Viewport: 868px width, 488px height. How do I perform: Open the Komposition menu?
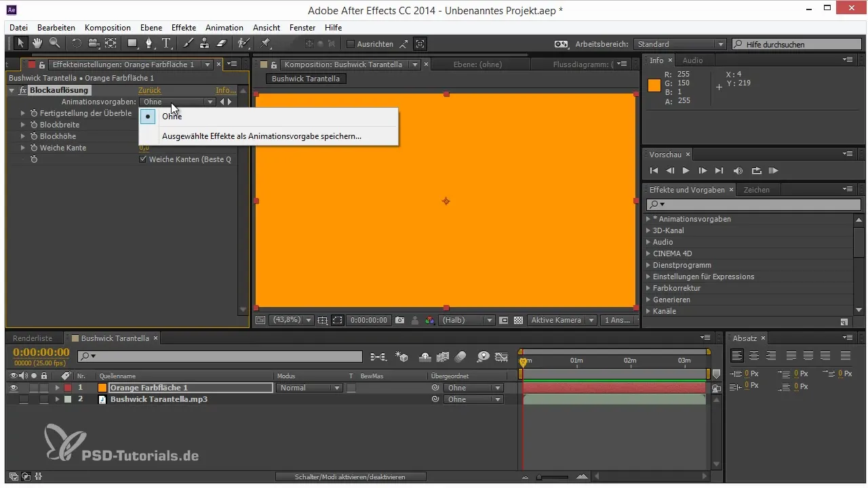108,28
